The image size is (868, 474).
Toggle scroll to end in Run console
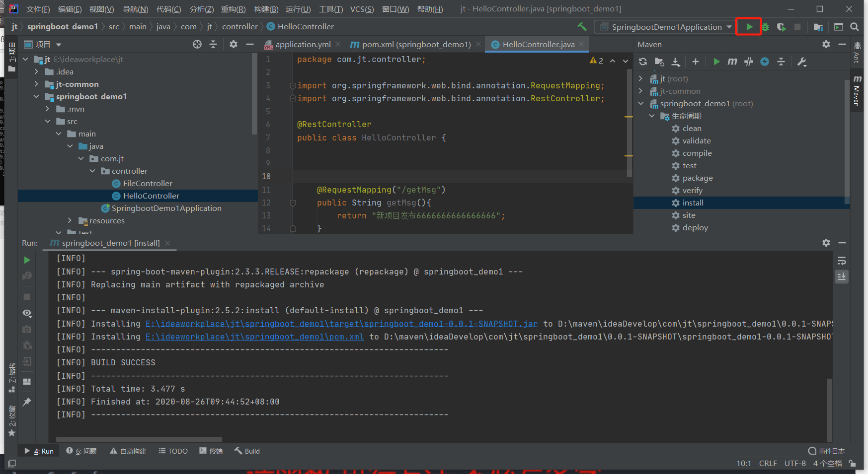(842, 276)
